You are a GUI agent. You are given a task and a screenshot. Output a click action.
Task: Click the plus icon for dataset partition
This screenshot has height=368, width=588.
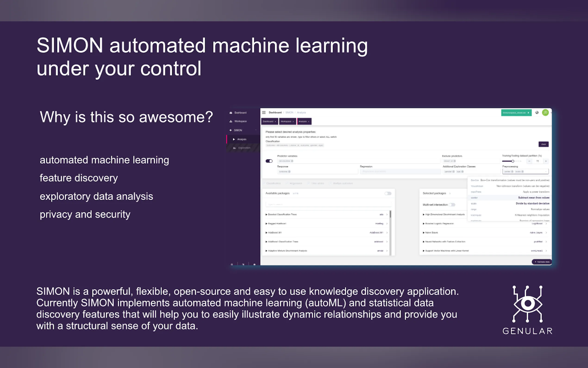(546, 161)
